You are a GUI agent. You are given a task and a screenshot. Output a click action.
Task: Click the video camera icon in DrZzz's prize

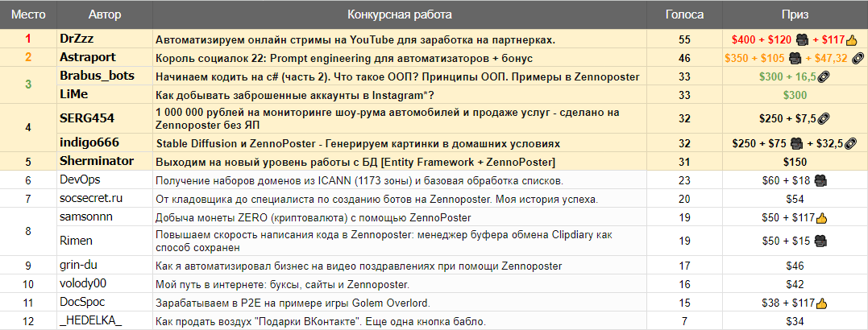coord(801,39)
